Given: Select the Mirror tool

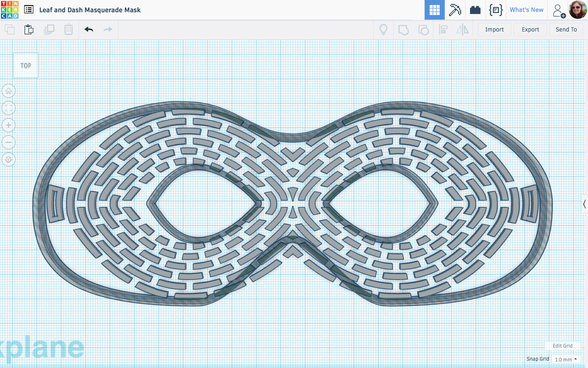Looking at the screenshot, I should [463, 29].
